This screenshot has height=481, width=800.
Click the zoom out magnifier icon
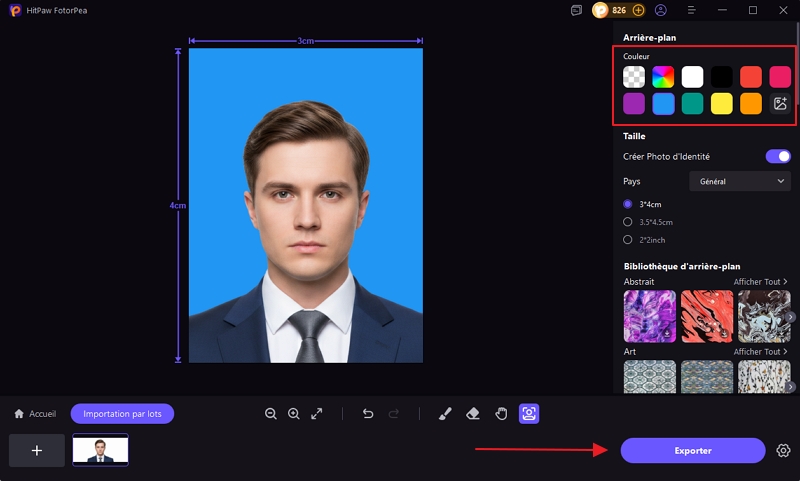point(270,414)
